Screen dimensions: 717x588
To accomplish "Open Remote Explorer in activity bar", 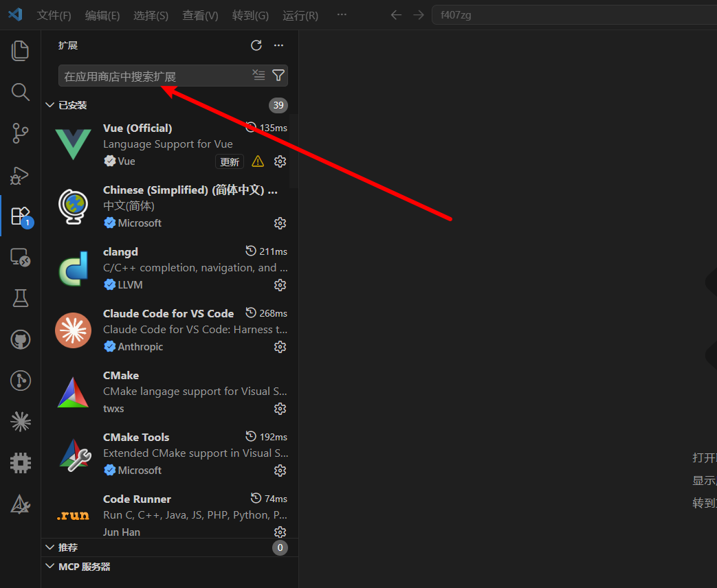I will [x=20, y=257].
